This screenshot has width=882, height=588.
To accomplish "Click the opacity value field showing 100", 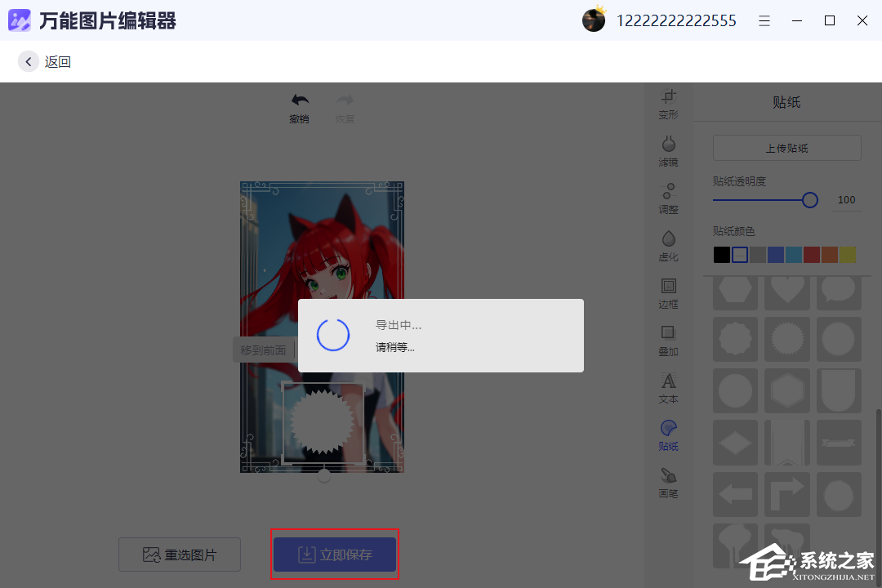I will pyautogui.click(x=846, y=200).
